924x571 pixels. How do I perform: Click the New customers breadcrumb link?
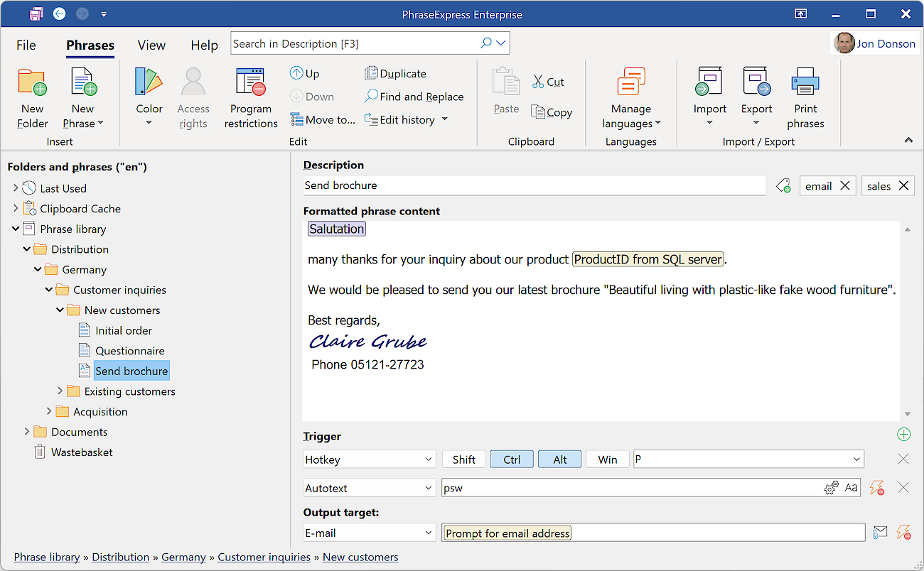point(360,558)
